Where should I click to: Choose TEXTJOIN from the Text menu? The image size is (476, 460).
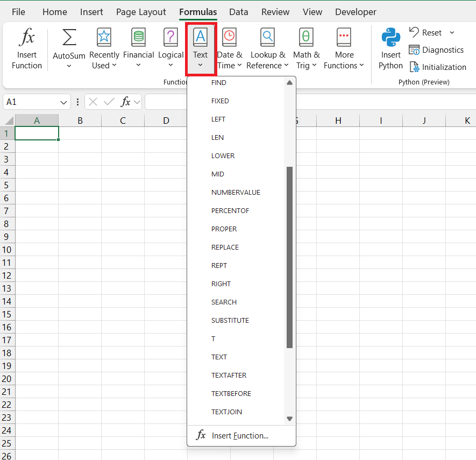[227, 412]
